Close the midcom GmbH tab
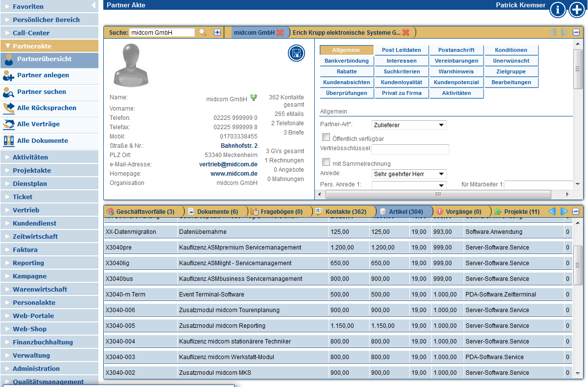588x387 pixels. [x=280, y=33]
